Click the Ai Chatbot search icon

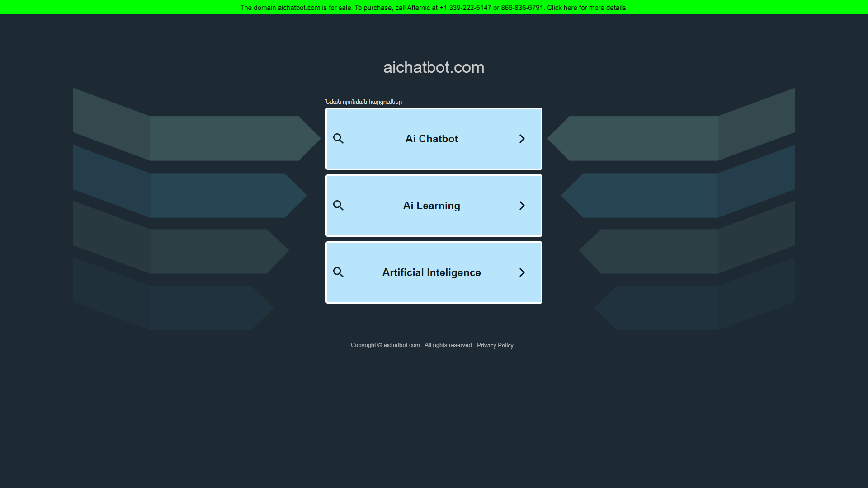(x=339, y=138)
